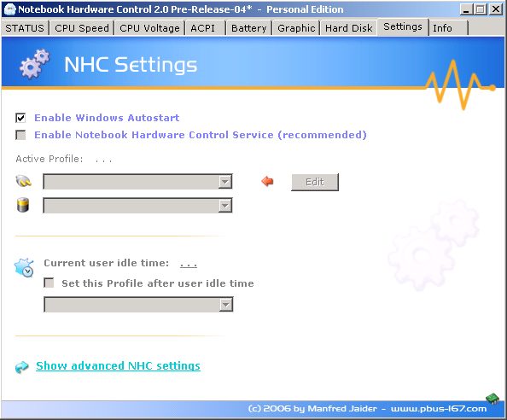
Task: Switch to the CPU Voltage tab
Action: point(149,28)
